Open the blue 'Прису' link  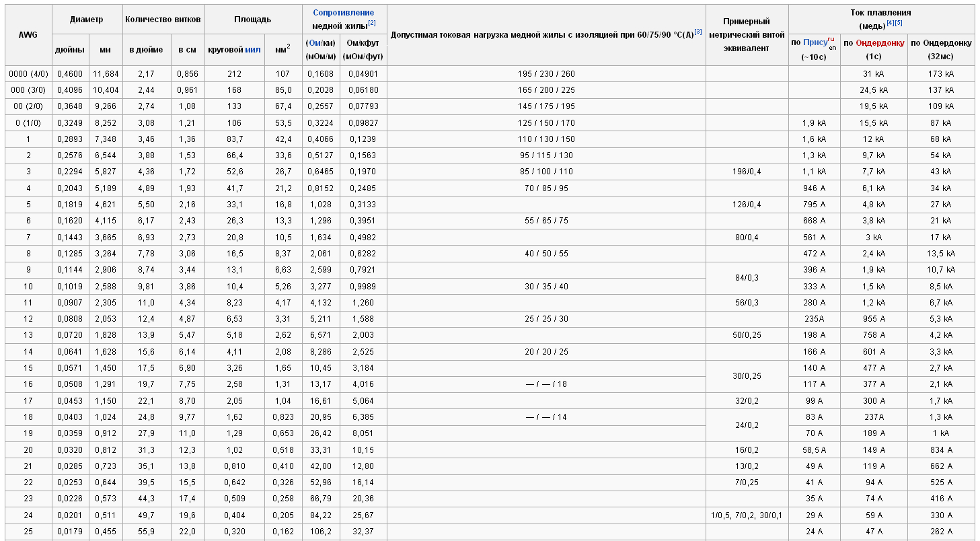815,43
